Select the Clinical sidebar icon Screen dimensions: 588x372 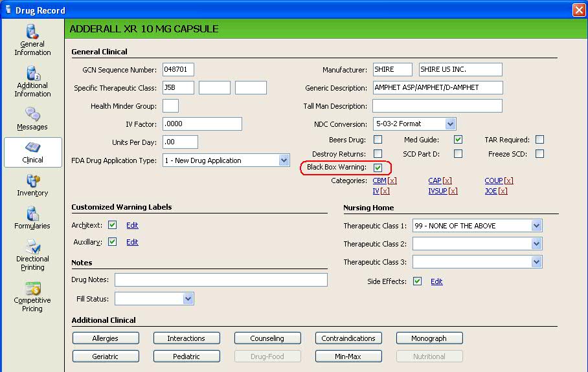coord(32,152)
